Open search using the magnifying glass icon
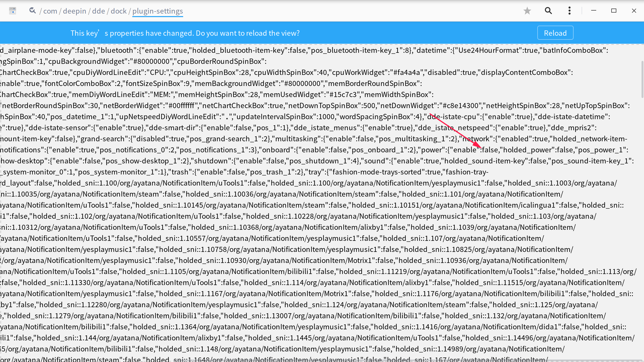The image size is (644, 362). pyautogui.click(x=548, y=11)
